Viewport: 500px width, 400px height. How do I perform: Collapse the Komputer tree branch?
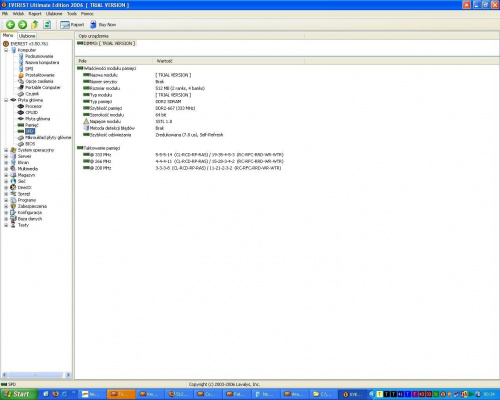pyautogui.click(x=6, y=50)
